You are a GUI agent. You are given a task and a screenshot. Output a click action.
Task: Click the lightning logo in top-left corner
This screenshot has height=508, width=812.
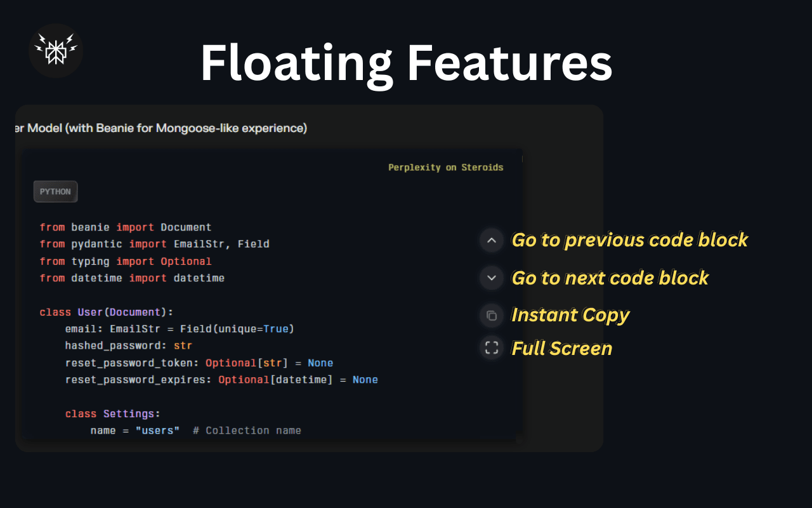pyautogui.click(x=56, y=51)
